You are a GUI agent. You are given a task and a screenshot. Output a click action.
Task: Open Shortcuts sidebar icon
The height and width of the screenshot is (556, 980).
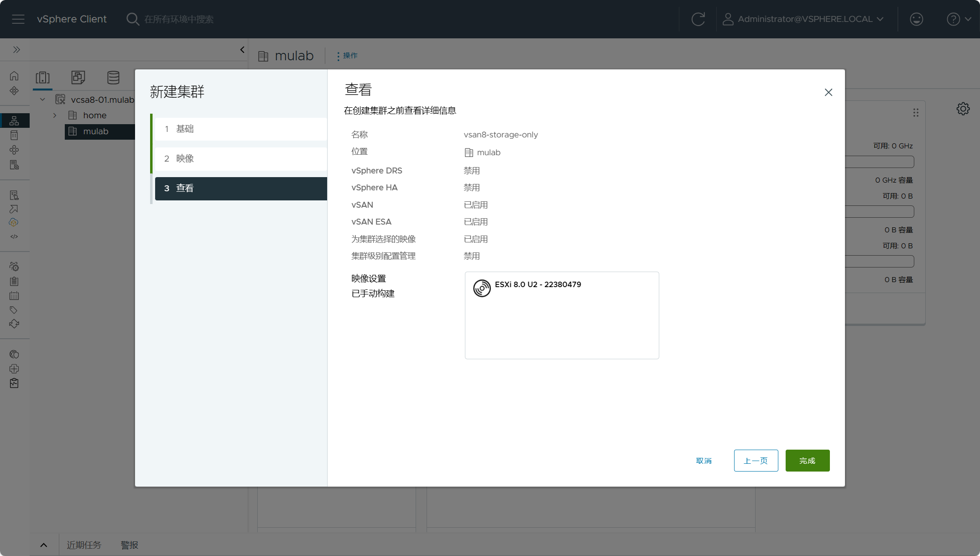[x=14, y=90]
